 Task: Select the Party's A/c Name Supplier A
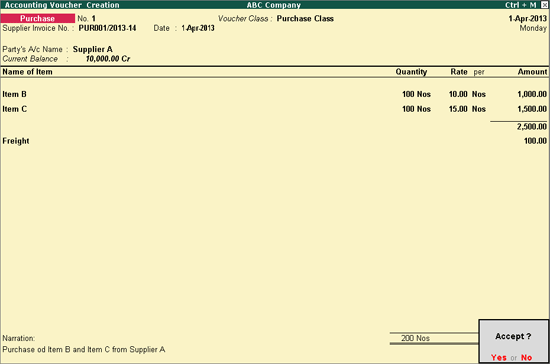coord(93,49)
